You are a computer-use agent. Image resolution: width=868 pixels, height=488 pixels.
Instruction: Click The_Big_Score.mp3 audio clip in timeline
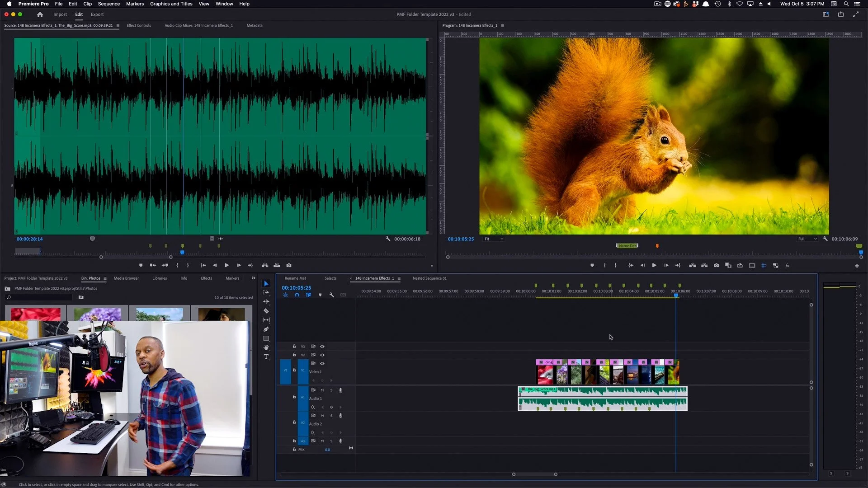pyautogui.click(x=602, y=399)
